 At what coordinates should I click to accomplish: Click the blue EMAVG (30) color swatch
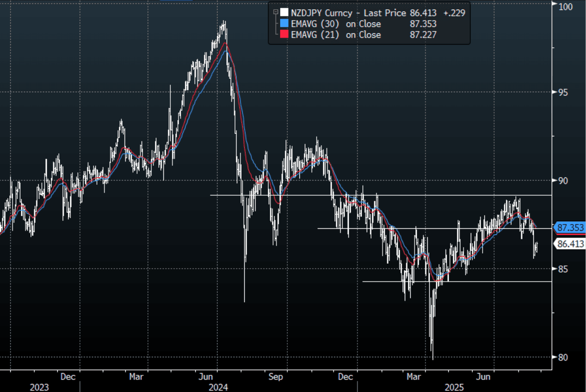tap(285, 23)
